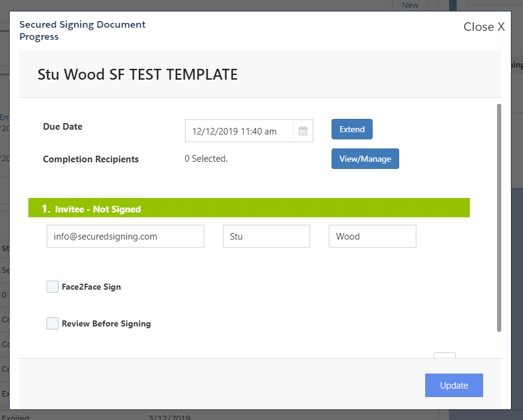This screenshot has width=523, height=420.
Task: Click the Review Before Signing label text
Action: [x=106, y=323]
